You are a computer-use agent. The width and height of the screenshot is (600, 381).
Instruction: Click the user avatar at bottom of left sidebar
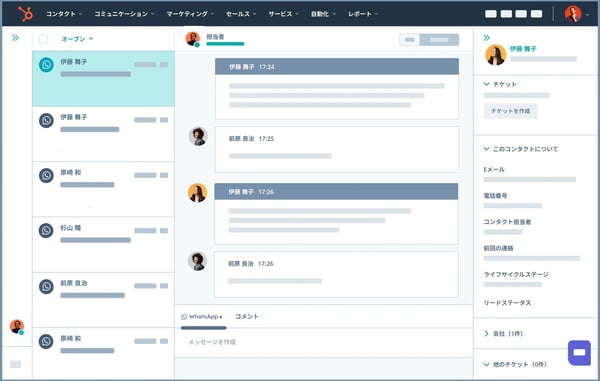click(x=17, y=327)
